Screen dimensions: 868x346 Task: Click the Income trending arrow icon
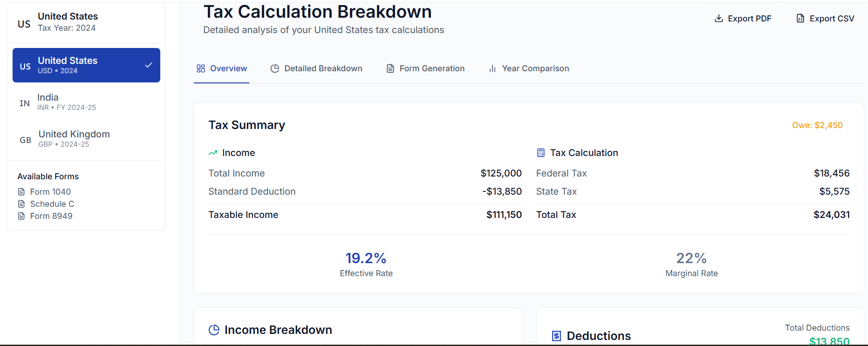[x=213, y=153]
